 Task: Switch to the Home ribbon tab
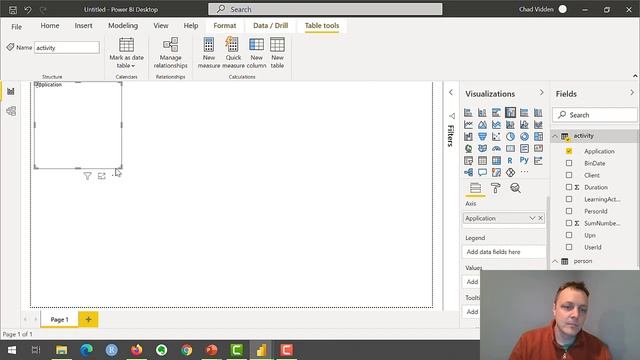(x=50, y=26)
